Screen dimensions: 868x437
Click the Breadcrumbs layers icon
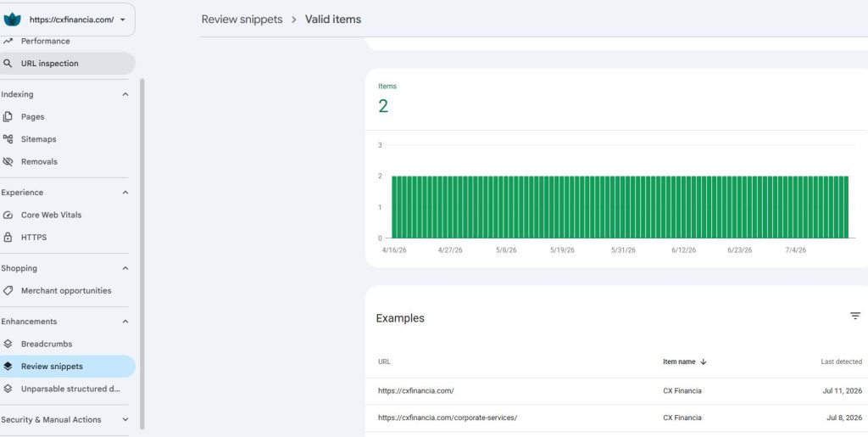coord(8,344)
